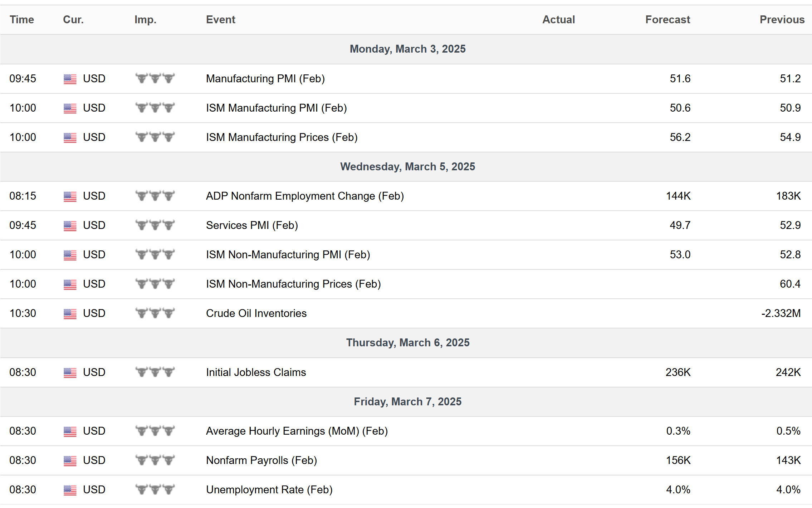Image resolution: width=812 pixels, height=508 pixels.
Task: Open ISM Non-Manufacturing PMI (Feb) event
Action: coord(288,255)
